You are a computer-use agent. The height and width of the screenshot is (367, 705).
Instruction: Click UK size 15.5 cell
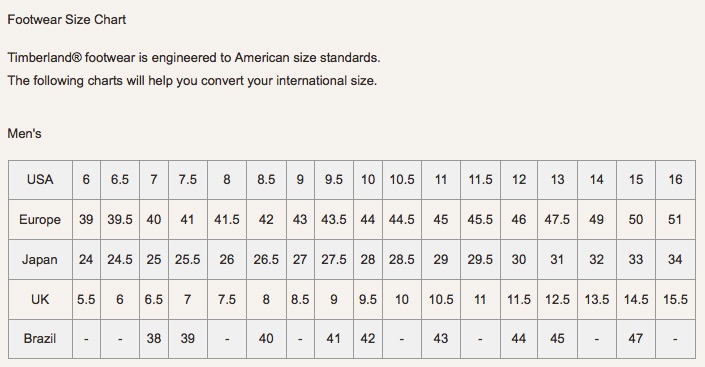pyautogui.click(x=675, y=300)
